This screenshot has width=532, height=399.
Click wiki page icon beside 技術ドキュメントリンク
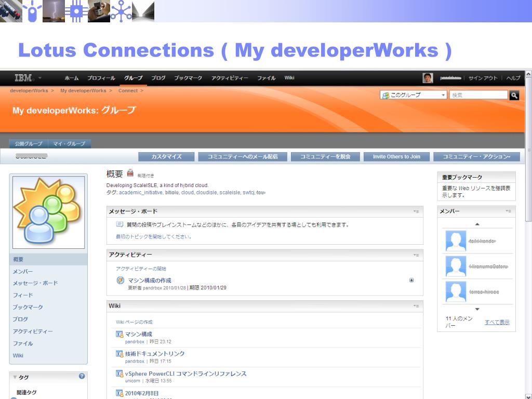119,354
